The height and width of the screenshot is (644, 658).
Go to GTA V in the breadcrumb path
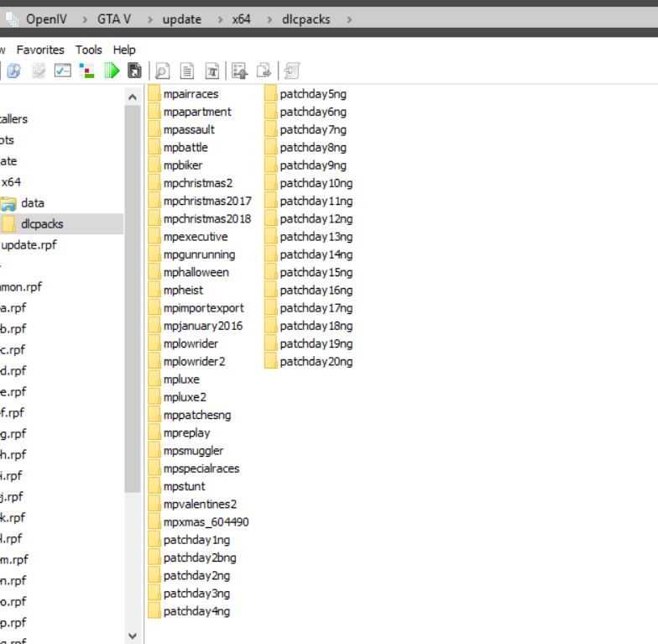114,19
